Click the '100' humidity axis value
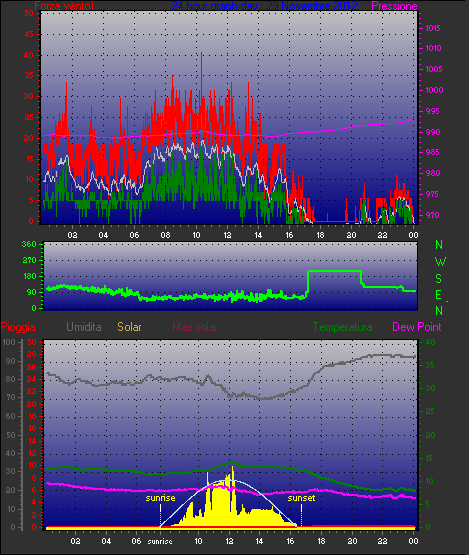The height and width of the screenshot is (555, 469). click(x=8, y=342)
